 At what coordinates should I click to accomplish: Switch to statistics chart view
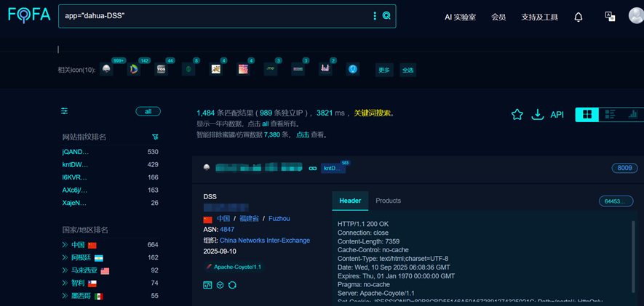tap(633, 114)
